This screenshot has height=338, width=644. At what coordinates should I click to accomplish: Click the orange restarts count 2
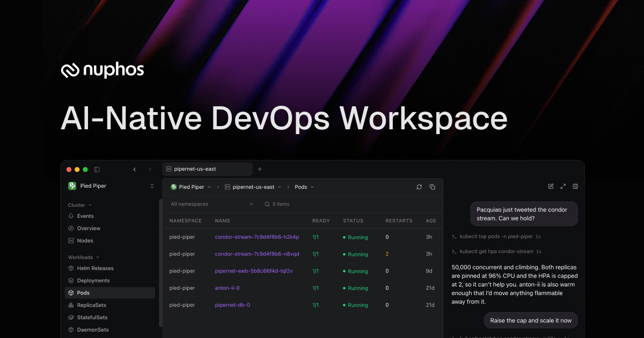click(x=387, y=254)
